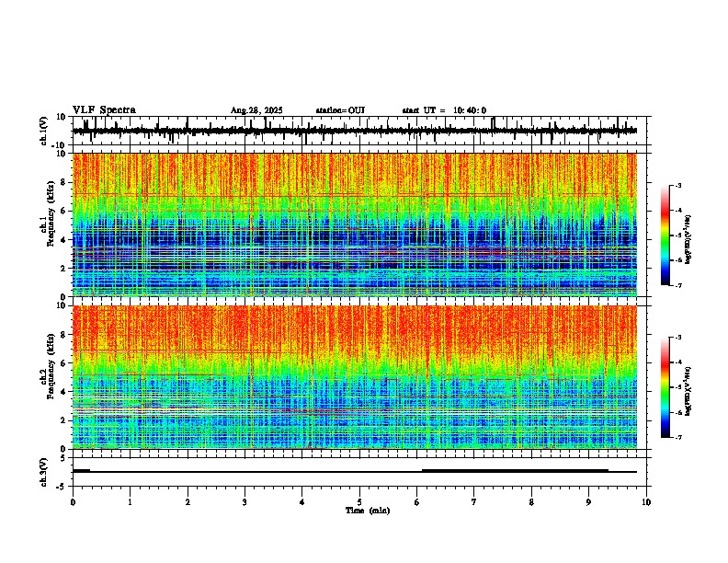The width and height of the screenshot is (728, 563).
Task: Click the time axis tick label '2'
Action: tap(188, 502)
